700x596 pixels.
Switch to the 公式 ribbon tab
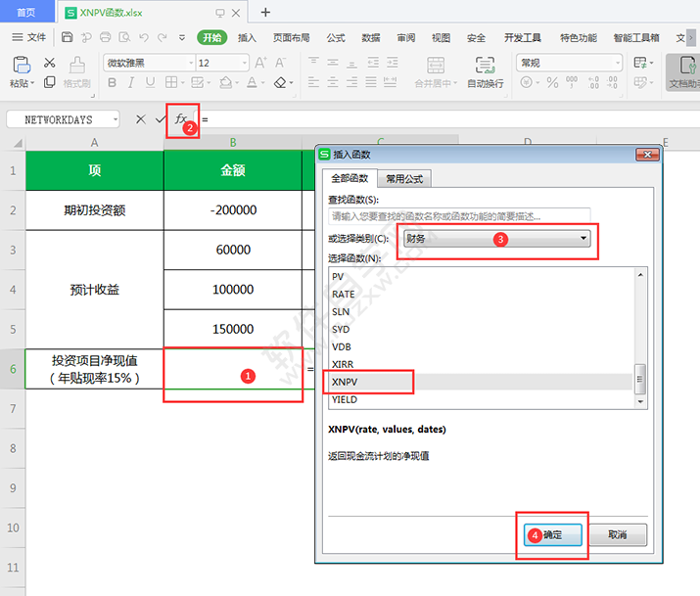pos(336,38)
